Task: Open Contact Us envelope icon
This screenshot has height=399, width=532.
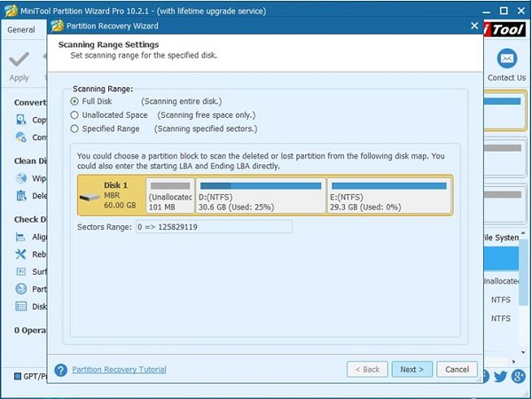Action: [507, 59]
